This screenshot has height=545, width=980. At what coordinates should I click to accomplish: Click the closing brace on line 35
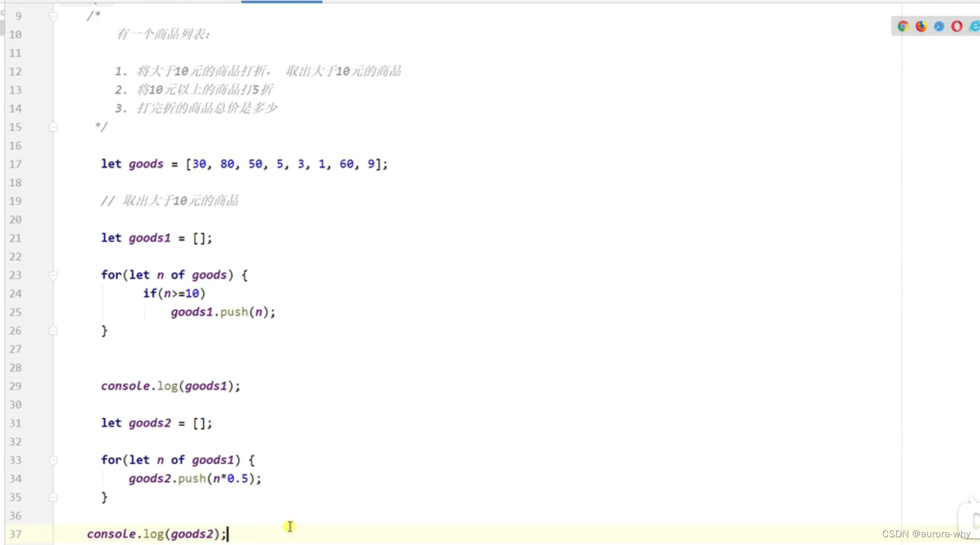pos(104,497)
